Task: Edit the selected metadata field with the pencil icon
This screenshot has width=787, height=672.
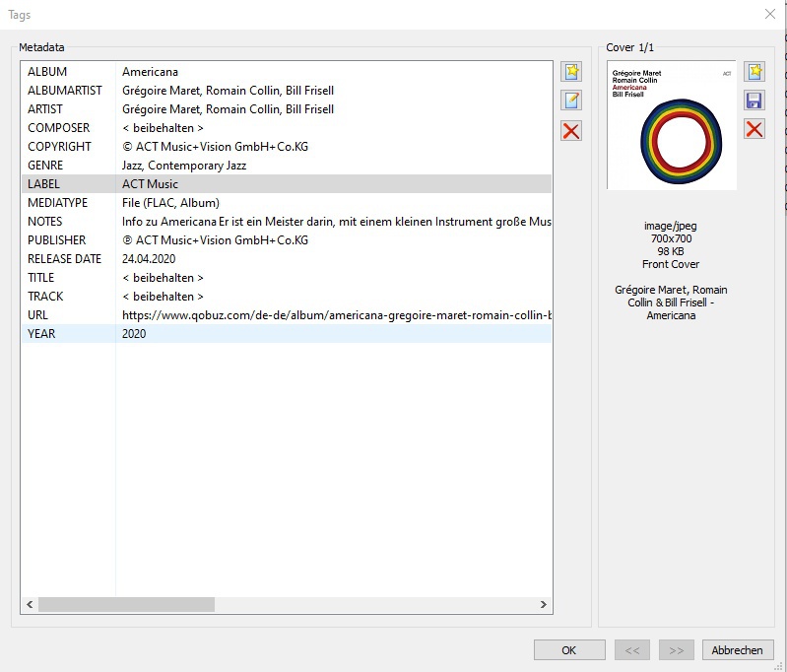Action: pyautogui.click(x=571, y=101)
